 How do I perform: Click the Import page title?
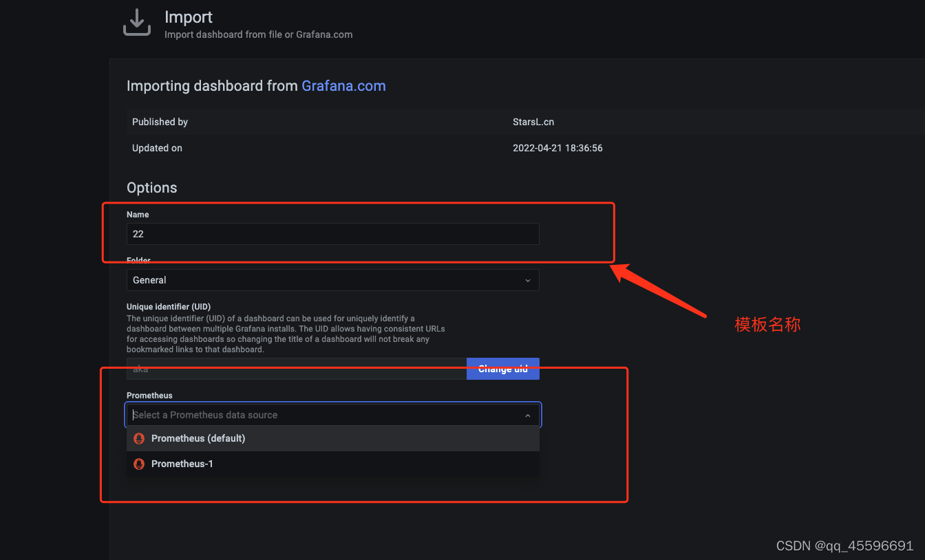189,17
